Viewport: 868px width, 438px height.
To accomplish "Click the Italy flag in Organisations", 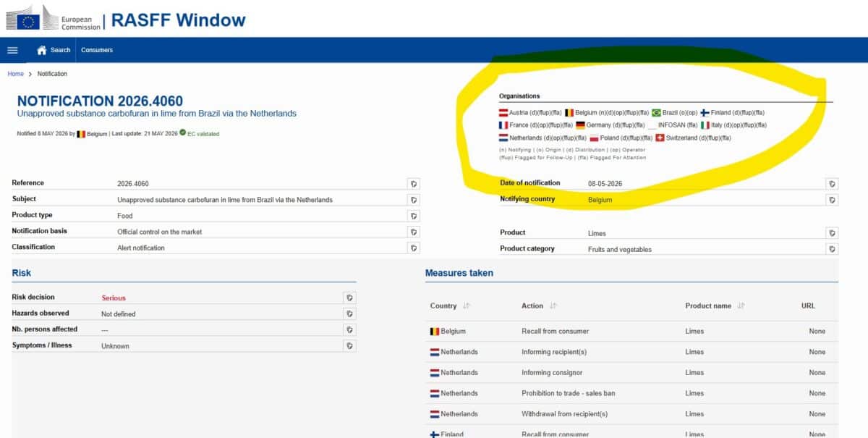I will click(705, 125).
